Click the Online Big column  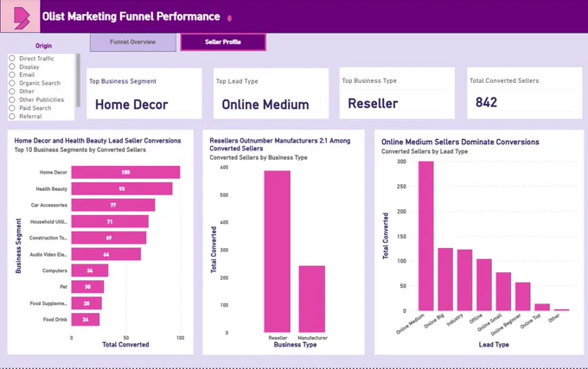[445, 279]
